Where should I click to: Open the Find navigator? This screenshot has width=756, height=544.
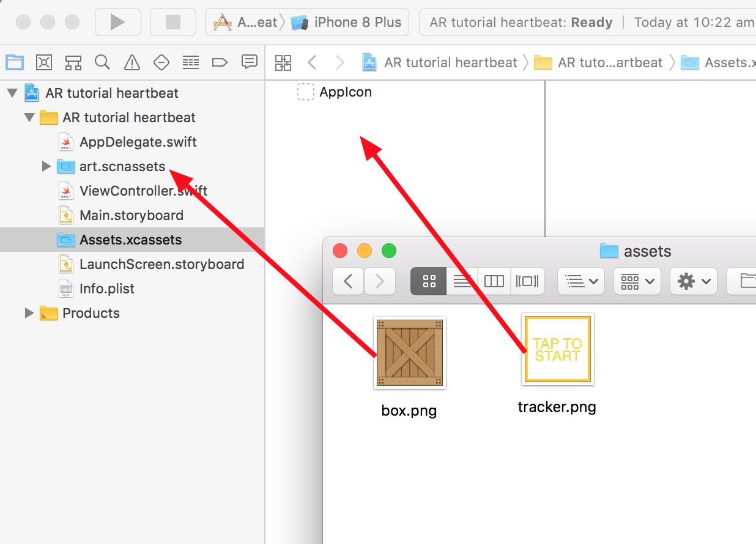point(102,62)
